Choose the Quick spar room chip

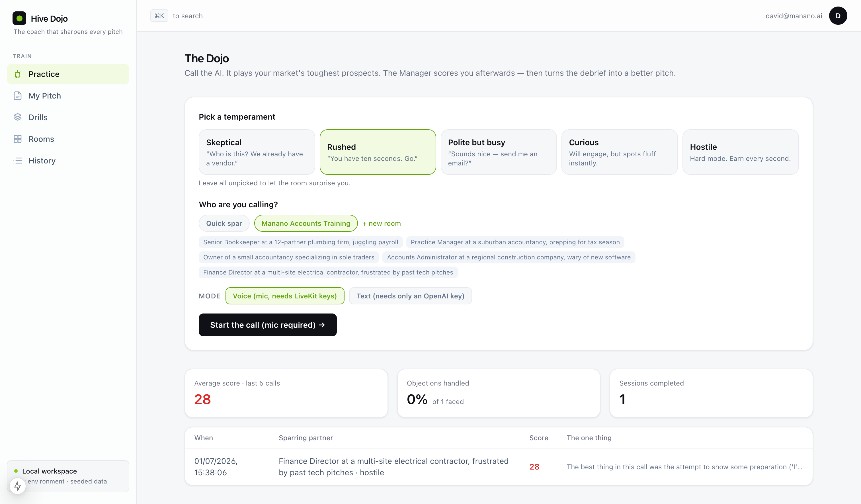click(224, 224)
